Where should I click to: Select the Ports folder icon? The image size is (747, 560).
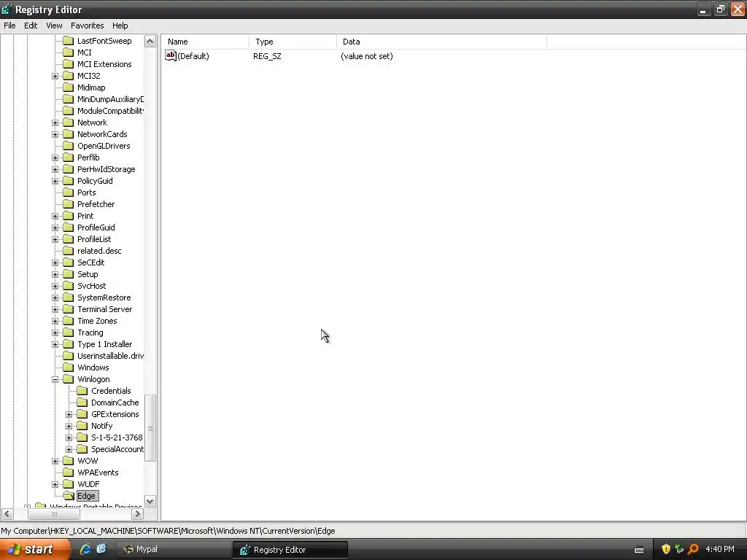pos(69,192)
